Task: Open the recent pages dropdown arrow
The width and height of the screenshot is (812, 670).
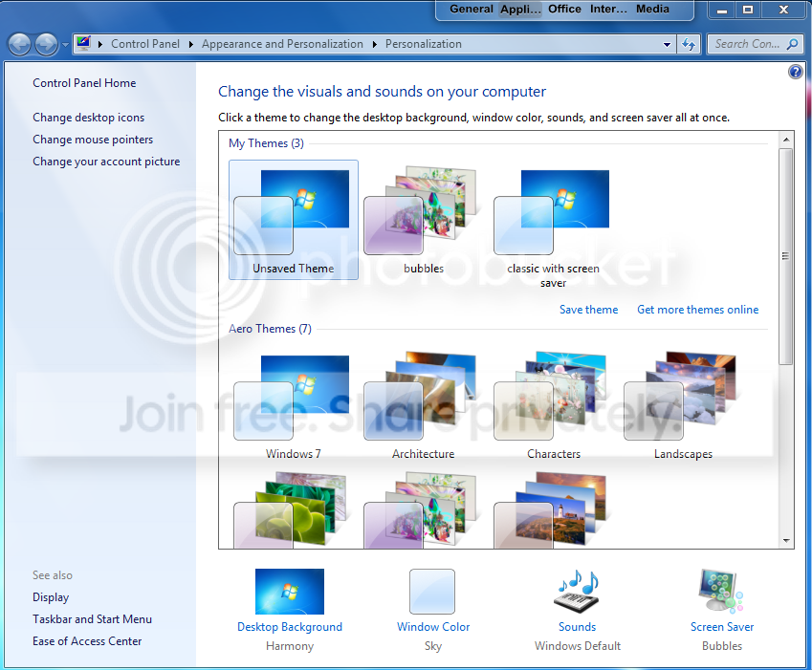Action: (x=65, y=45)
